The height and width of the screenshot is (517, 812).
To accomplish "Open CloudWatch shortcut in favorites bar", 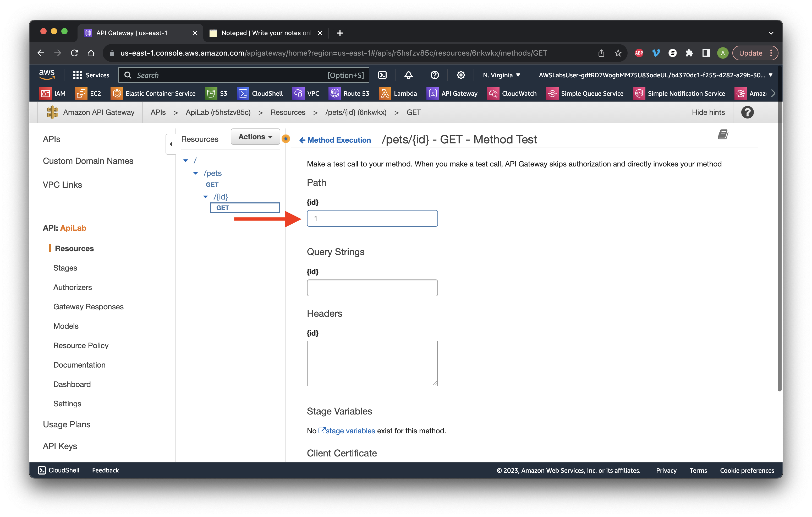I will pyautogui.click(x=512, y=94).
